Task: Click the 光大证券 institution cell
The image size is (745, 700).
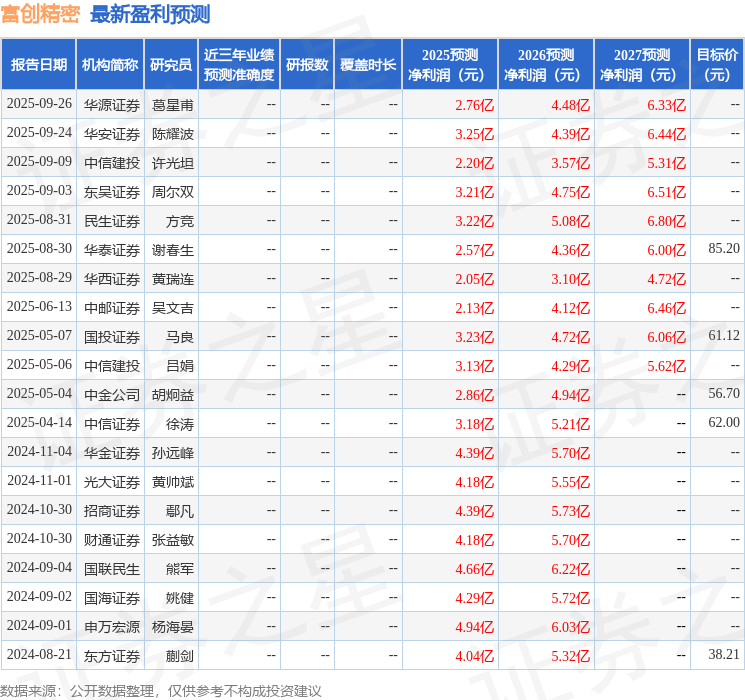Action: click(x=112, y=481)
